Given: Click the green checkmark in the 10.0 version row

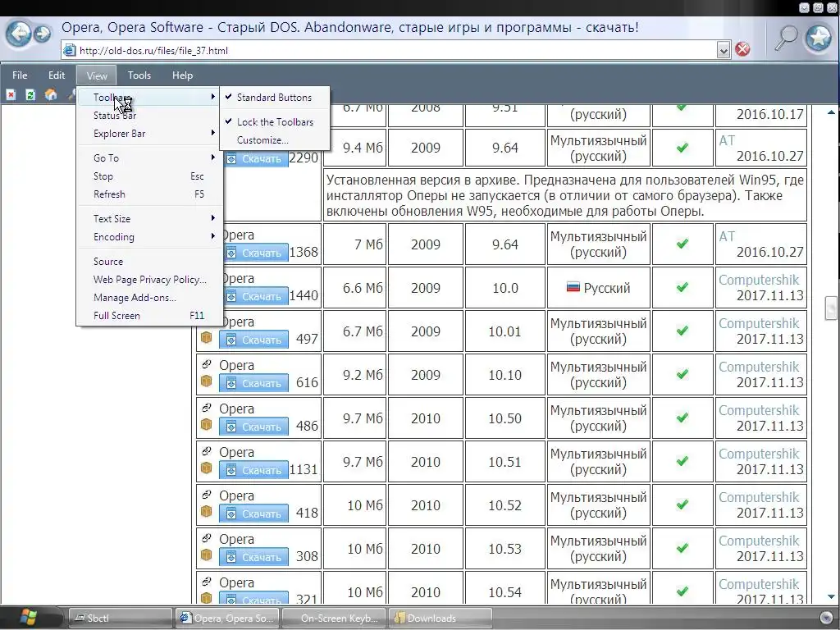Looking at the screenshot, I should [682, 288].
